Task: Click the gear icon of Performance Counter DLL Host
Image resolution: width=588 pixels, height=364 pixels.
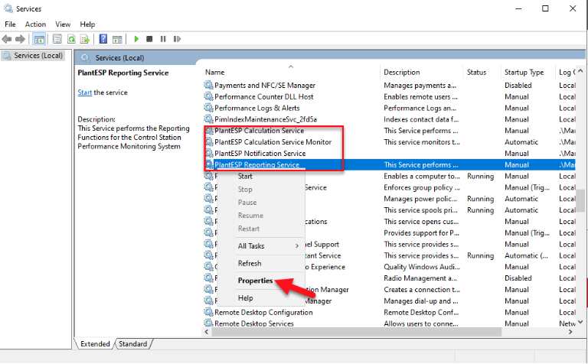Action: coord(208,96)
